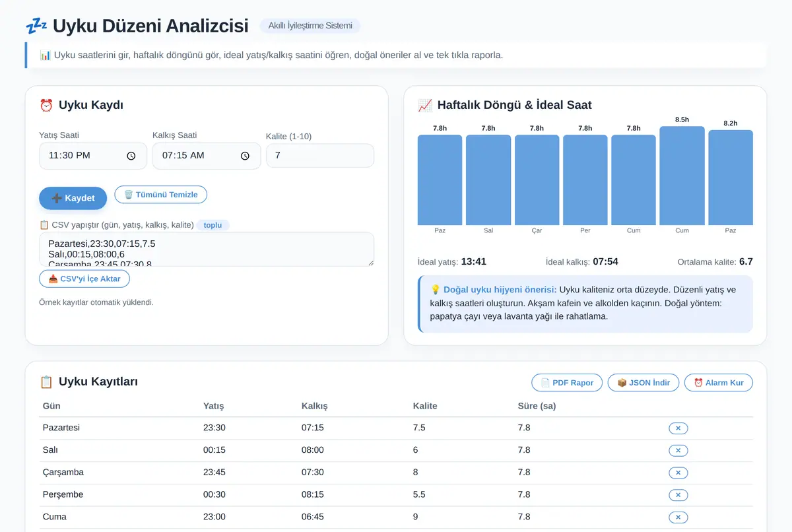Click the ideal wake time value 07:54
Image resolution: width=792 pixels, height=532 pixels.
coord(606,261)
